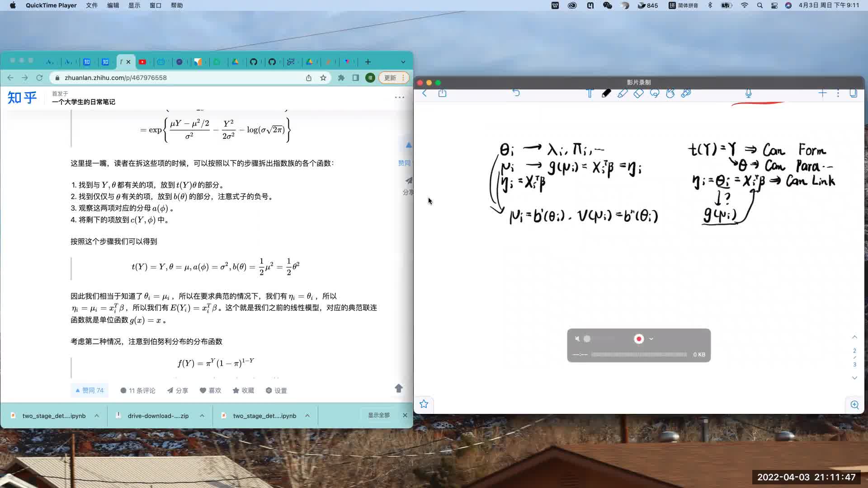Screen dimensions: 868x488
Task: Select the eraser tool in filmstrip toolbar
Action: (638, 94)
